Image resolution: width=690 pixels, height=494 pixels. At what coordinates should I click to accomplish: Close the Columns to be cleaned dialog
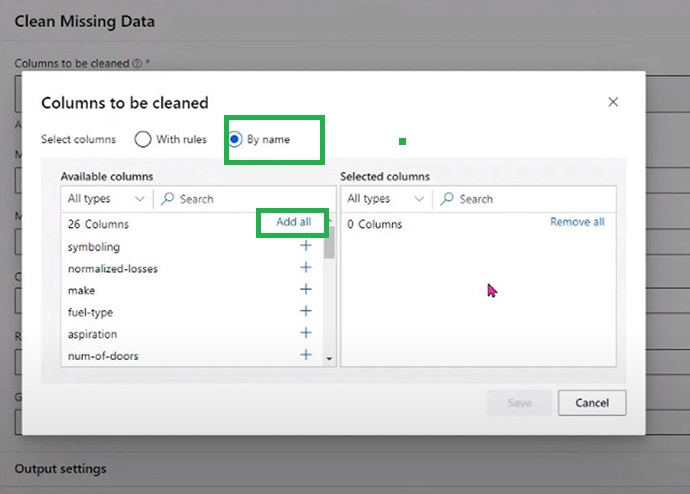point(613,102)
